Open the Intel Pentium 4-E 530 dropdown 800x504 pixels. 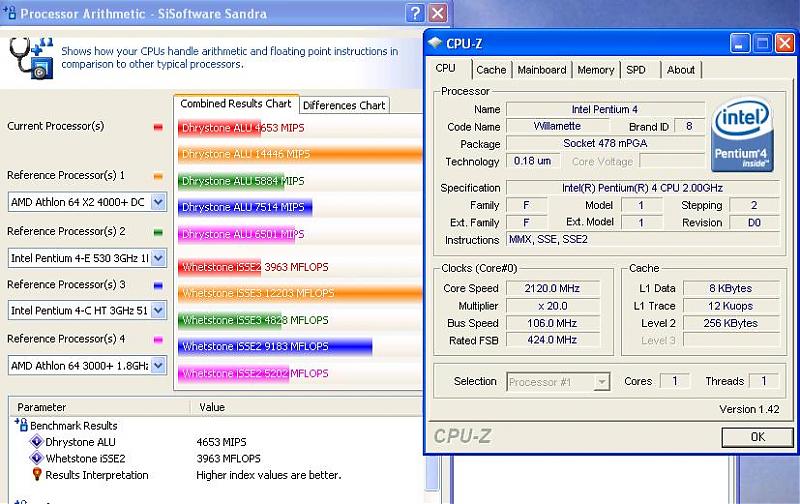(159, 258)
